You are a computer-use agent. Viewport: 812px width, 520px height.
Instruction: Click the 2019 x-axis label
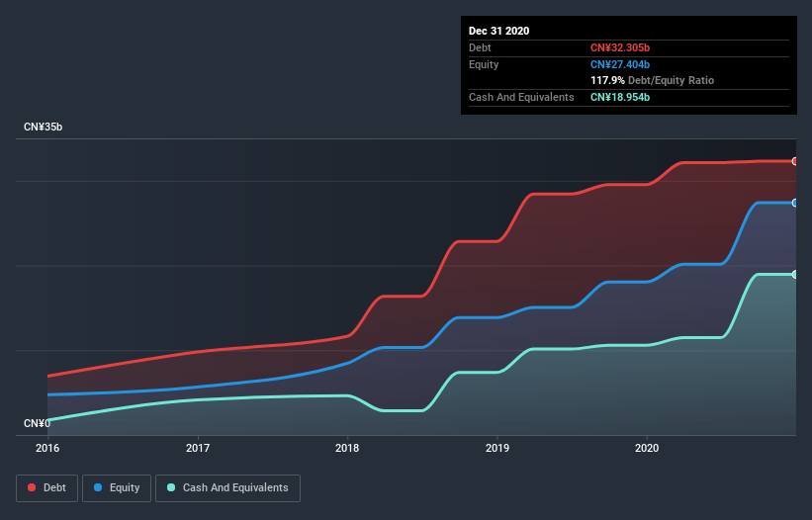(497, 448)
